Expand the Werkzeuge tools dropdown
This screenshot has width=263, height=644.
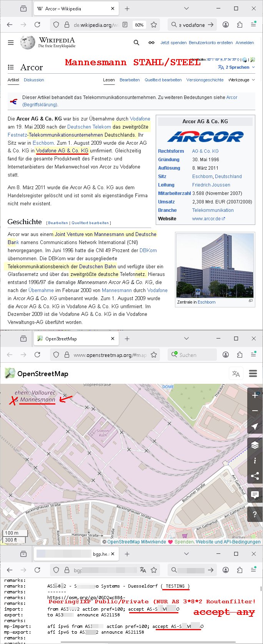tap(241, 80)
